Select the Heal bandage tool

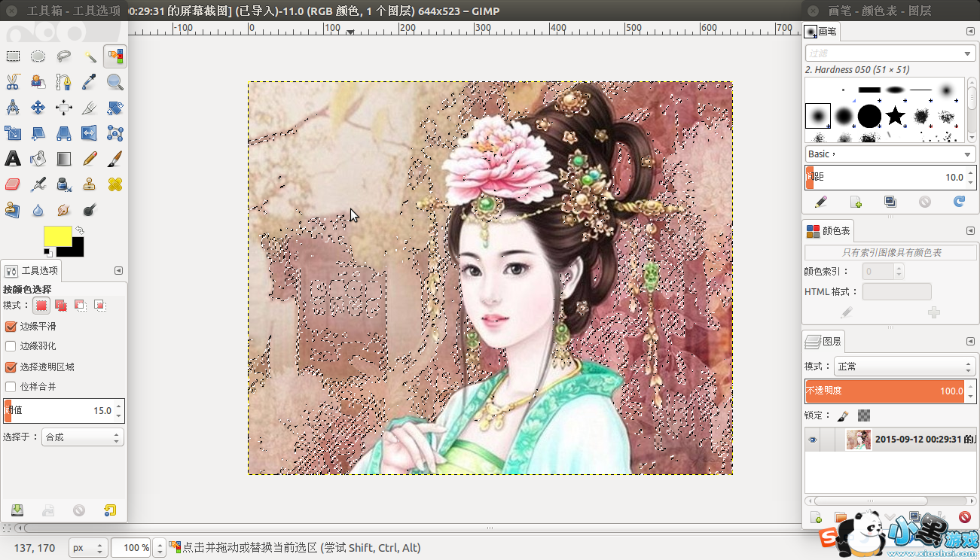point(115,184)
